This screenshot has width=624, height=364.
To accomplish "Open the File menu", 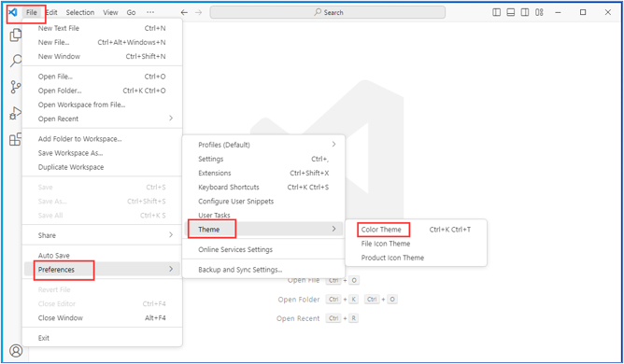I will pyautogui.click(x=32, y=12).
